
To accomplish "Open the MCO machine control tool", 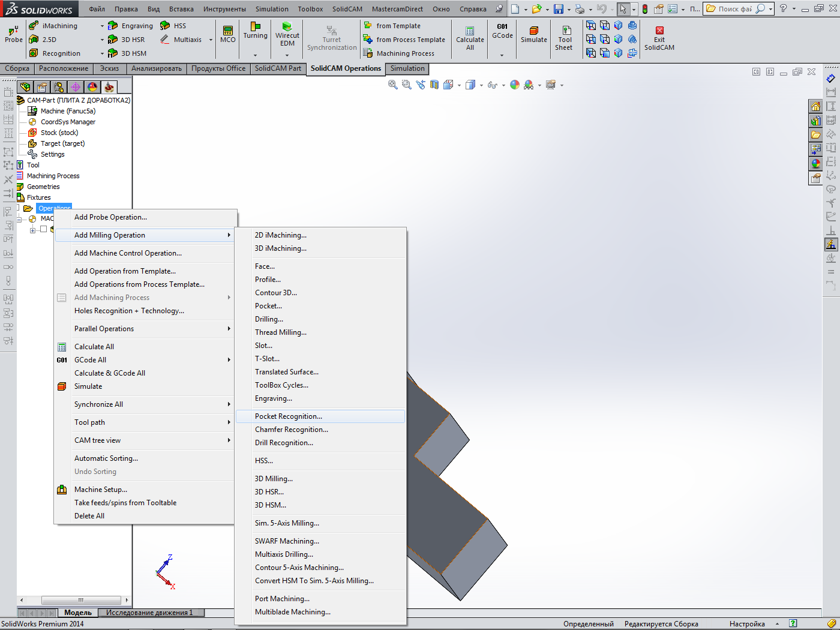I will (x=228, y=34).
